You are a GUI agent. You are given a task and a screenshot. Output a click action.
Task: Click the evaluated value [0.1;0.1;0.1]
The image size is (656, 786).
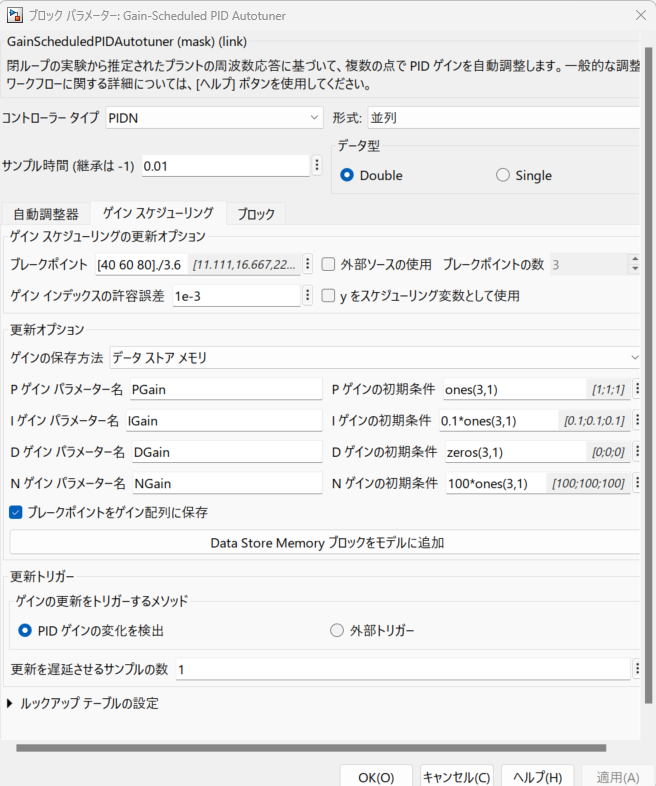click(x=594, y=421)
